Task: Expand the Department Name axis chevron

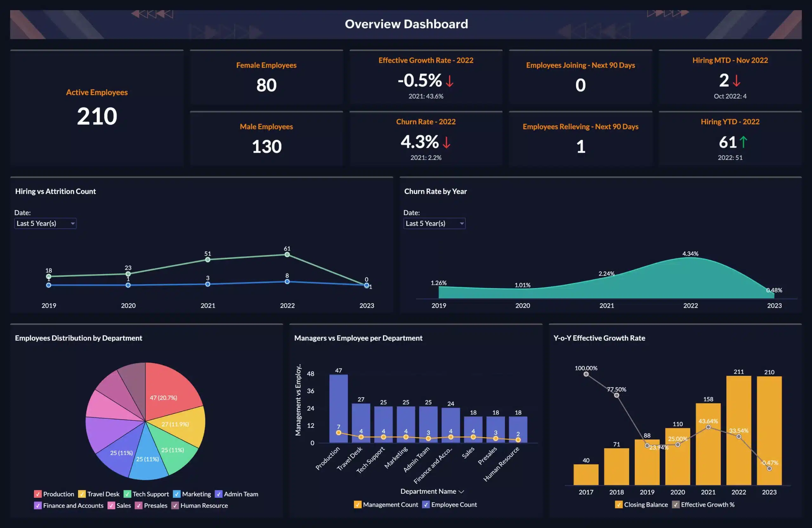Action: 461,492
